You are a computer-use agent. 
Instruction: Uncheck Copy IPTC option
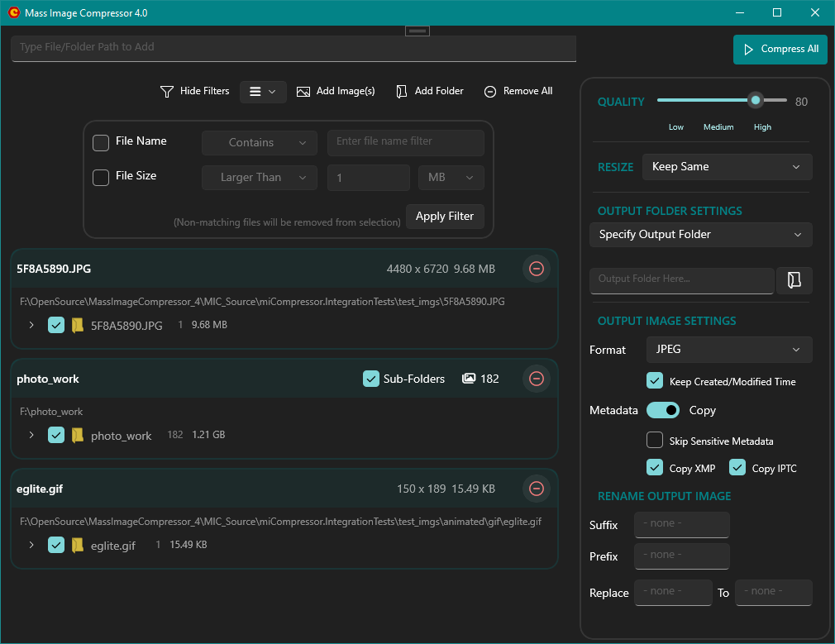point(737,467)
